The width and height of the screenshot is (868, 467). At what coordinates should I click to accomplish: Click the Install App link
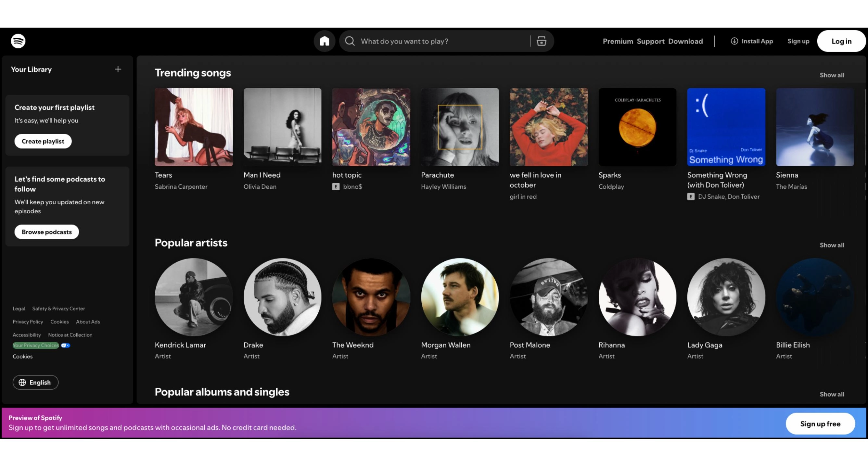[x=751, y=41]
